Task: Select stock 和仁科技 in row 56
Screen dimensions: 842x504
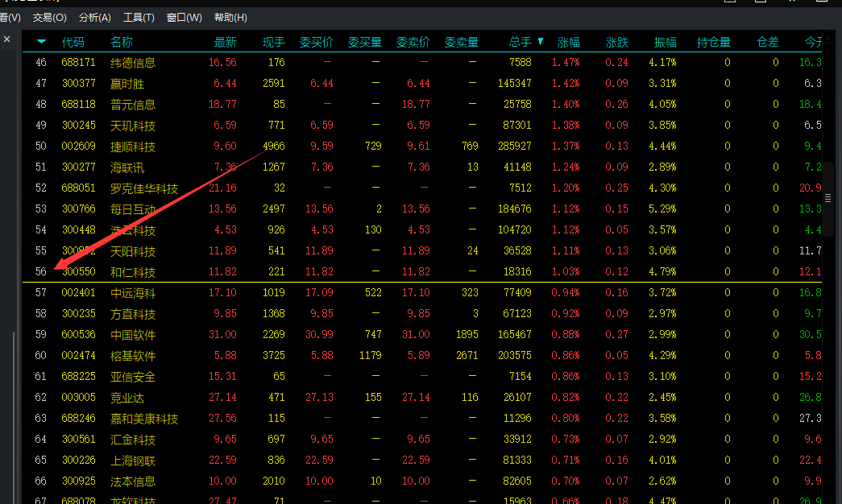Action: coord(133,272)
